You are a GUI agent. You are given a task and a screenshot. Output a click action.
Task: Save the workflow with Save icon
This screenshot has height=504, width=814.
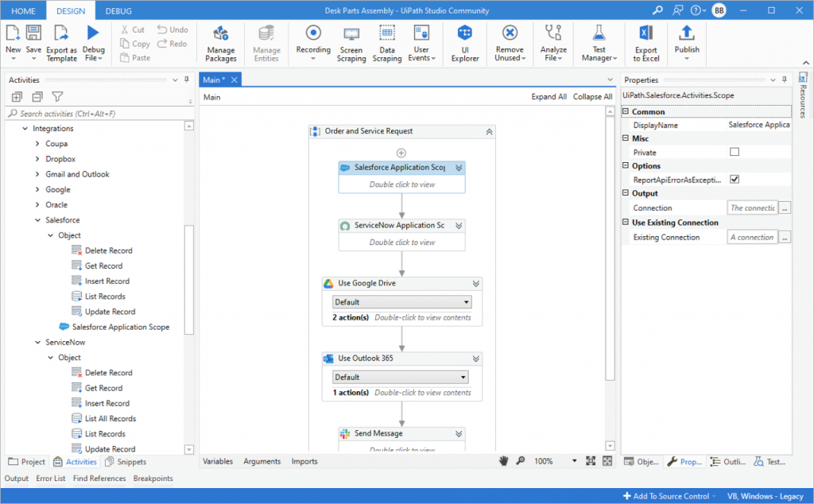pyautogui.click(x=33, y=33)
